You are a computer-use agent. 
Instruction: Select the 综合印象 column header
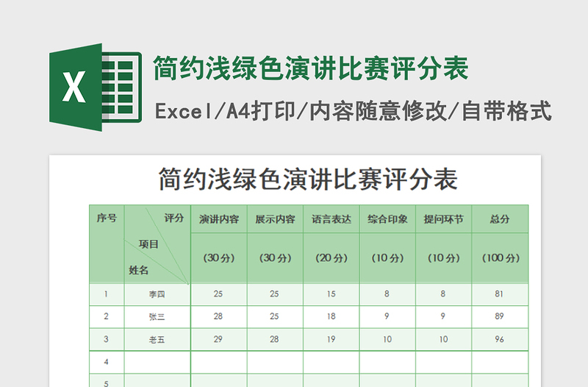point(387,219)
